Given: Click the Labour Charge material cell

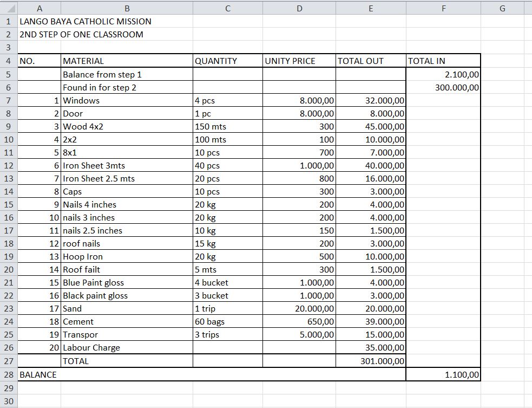Looking at the screenshot, I should pyautogui.click(x=127, y=347).
